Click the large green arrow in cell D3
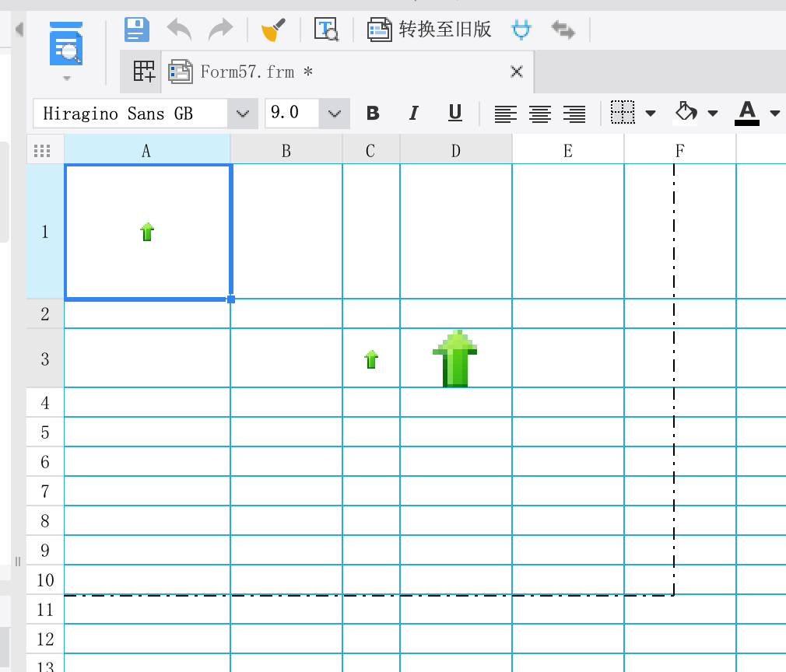The height and width of the screenshot is (672, 786). [454, 359]
